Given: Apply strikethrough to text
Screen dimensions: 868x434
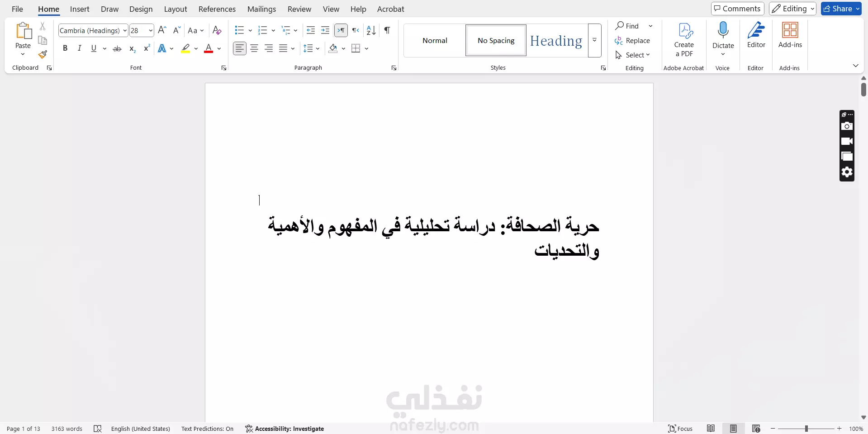Looking at the screenshot, I should [117, 48].
